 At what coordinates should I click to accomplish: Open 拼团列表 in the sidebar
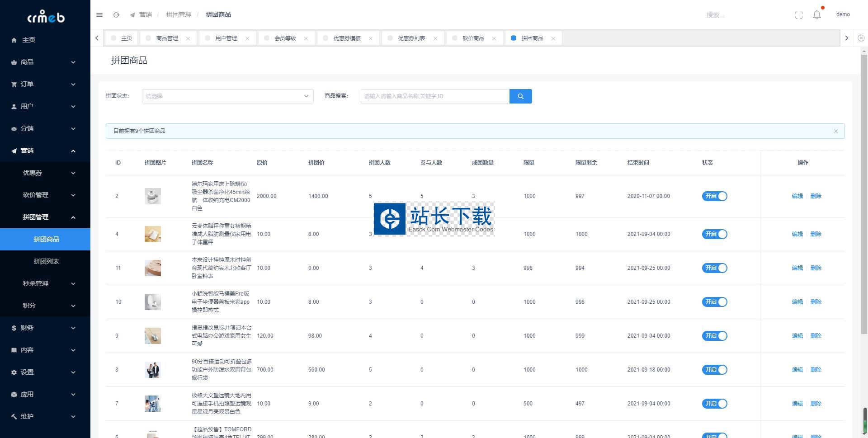click(x=46, y=261)
